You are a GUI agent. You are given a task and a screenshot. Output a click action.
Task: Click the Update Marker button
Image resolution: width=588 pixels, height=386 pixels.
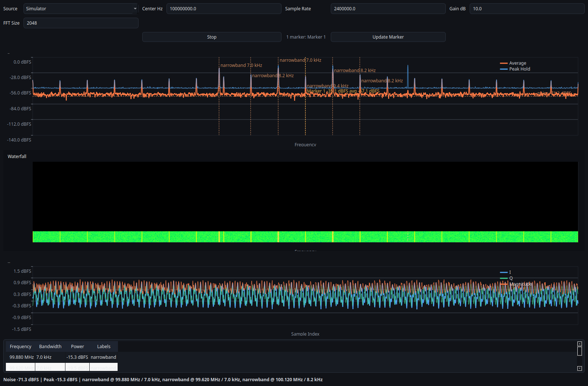tap(388, 37)
